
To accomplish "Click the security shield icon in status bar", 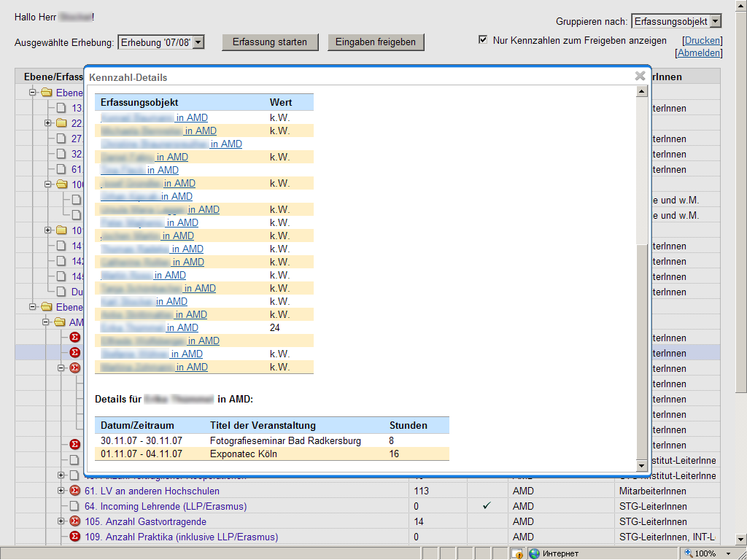I will tap(517, 553).
